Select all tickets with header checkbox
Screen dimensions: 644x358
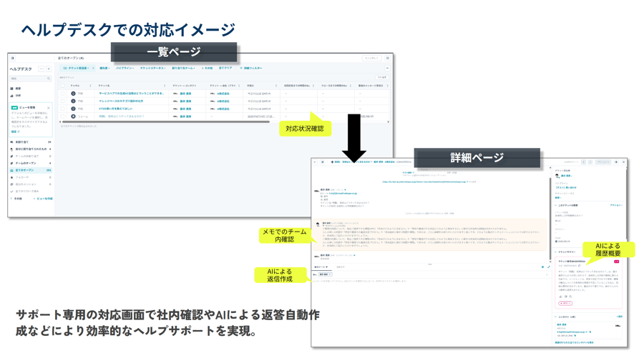63,86
